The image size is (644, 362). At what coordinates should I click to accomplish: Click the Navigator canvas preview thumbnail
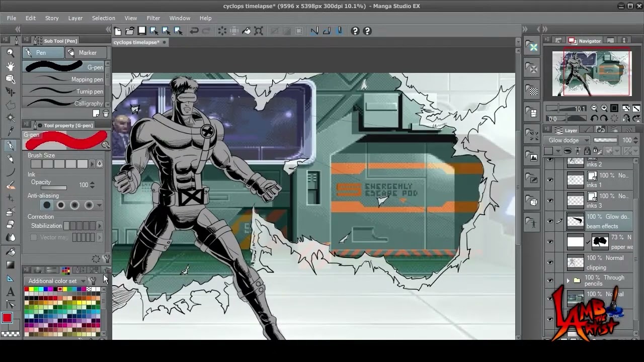point(591,73)
